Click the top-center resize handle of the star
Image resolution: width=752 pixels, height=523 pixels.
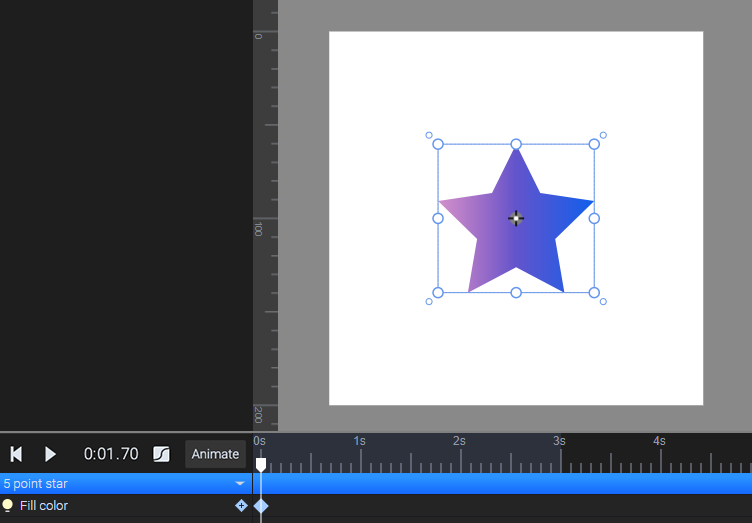coord(516,144)
